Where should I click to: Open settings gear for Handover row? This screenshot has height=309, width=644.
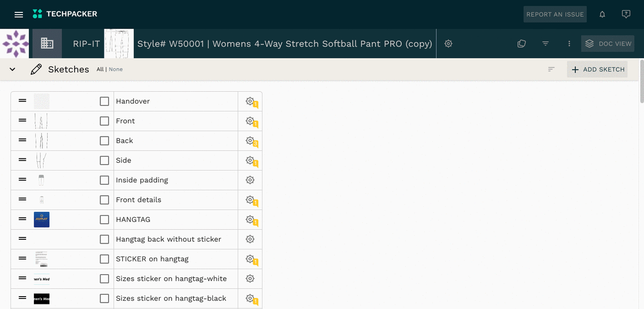click(250, 101)
